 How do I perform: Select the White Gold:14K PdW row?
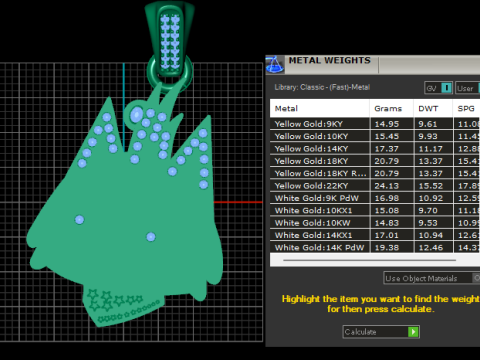point(375,247)
